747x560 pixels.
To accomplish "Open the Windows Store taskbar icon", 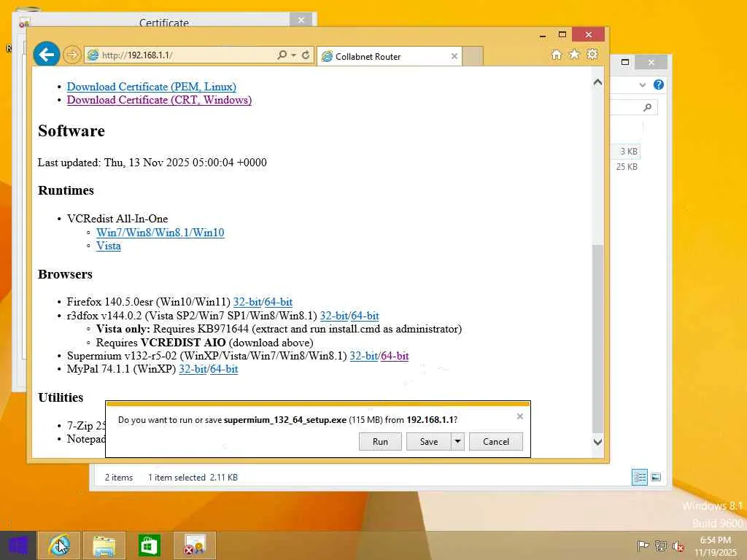I will pyautogui.click(x=149, y=545).
